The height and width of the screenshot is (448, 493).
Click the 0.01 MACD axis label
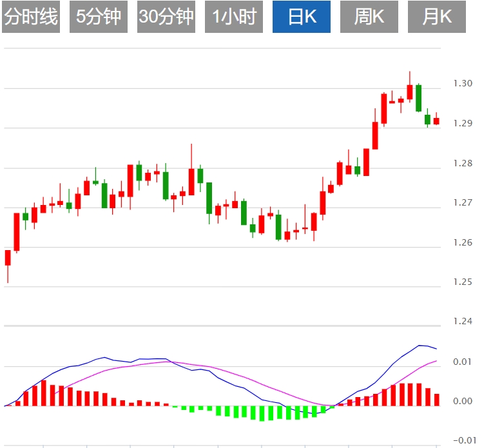(x=462, y=362)
